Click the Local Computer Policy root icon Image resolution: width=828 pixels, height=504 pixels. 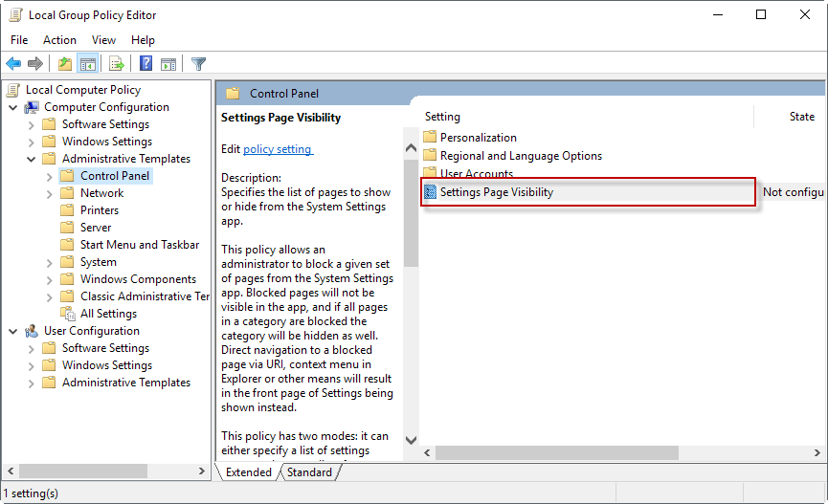click(13, 90)
